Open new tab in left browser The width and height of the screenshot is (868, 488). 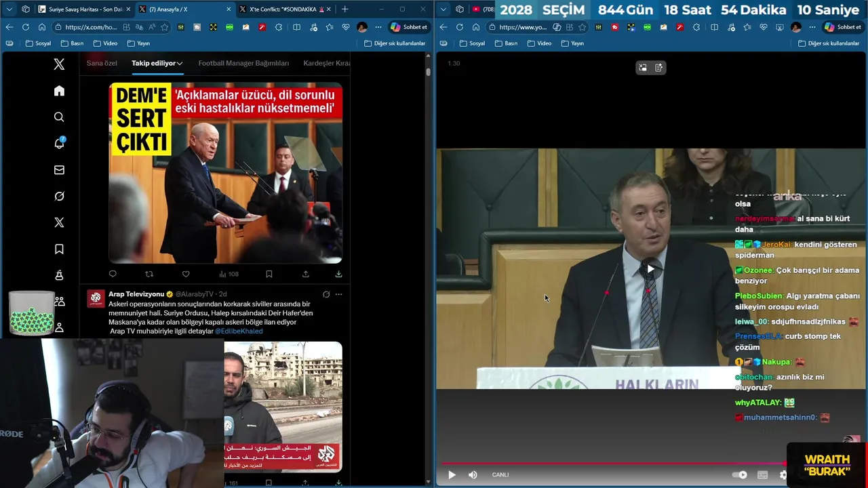[344, 9]
